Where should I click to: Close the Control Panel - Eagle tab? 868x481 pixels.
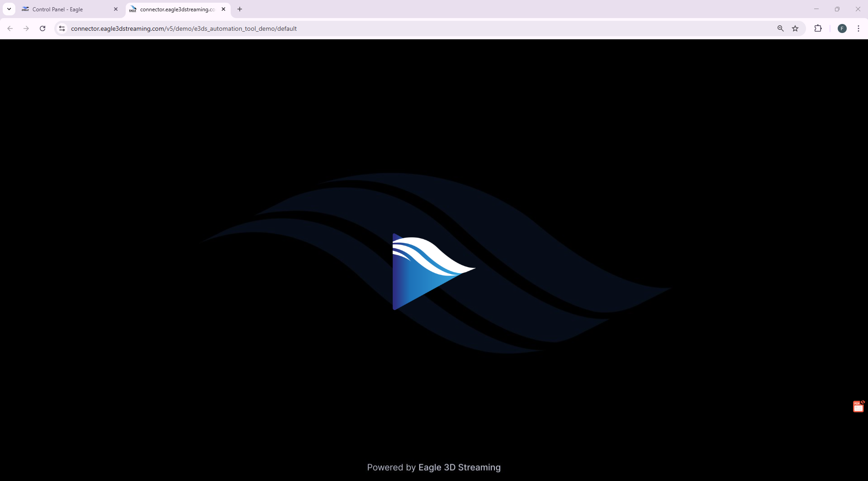pos(116,9)
